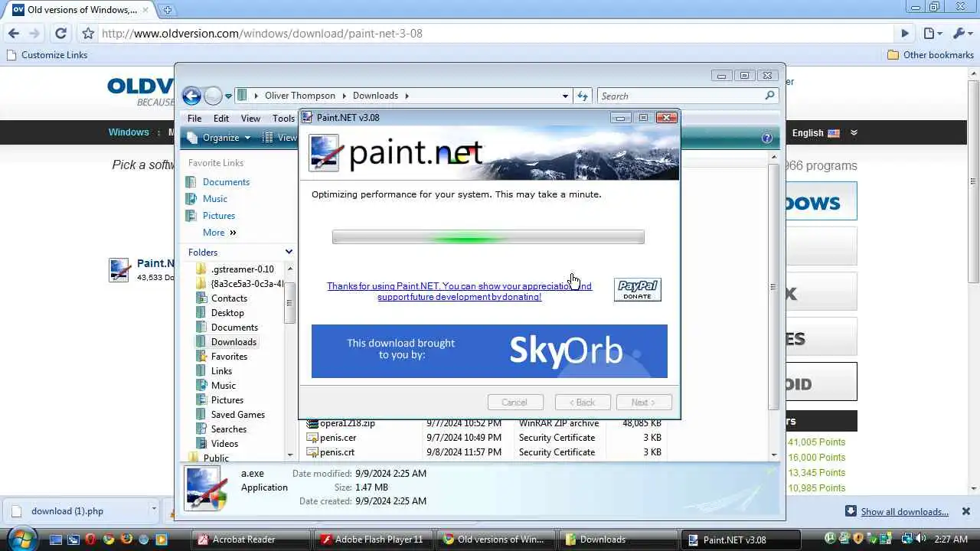Viewport: 980px width, 551px height.
Task: Click Explorer's search magnifier icon
Action: pos(770,96)
